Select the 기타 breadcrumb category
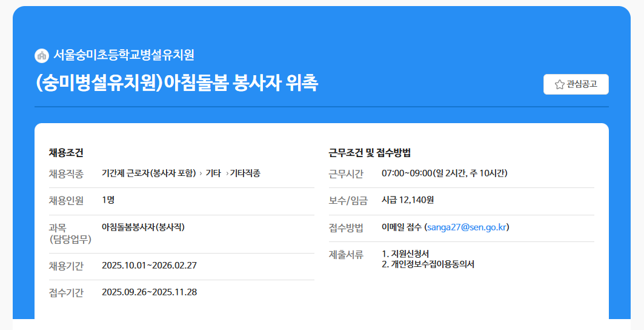This screenshot has height=330, width=644. click(213, 173)
